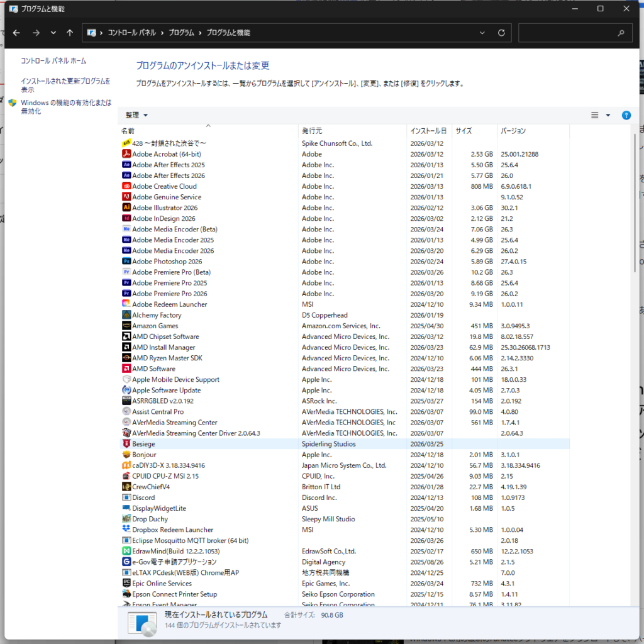Go up one folder level arrow
The height and width of the screenshot is (644, 644).
(x=70, y=33)
